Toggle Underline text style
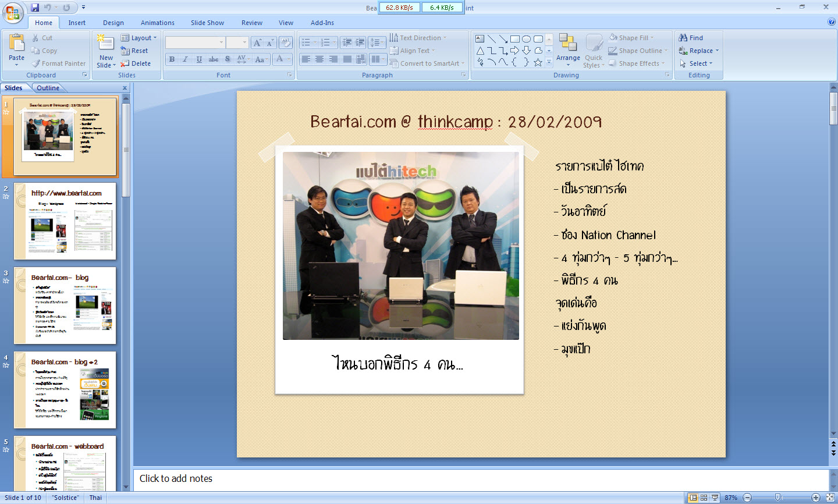 tap(200, 59)
